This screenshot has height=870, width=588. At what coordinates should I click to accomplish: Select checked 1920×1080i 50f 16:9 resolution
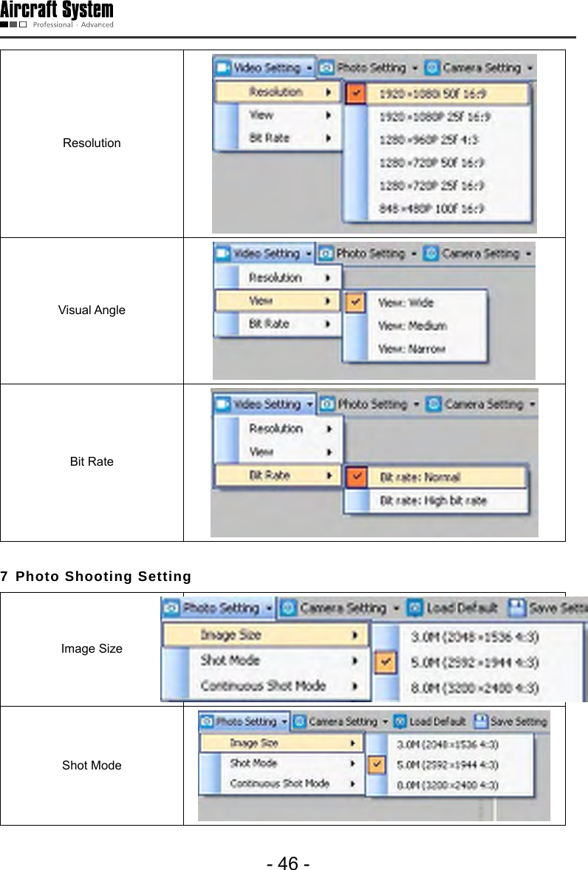point(437,94)
